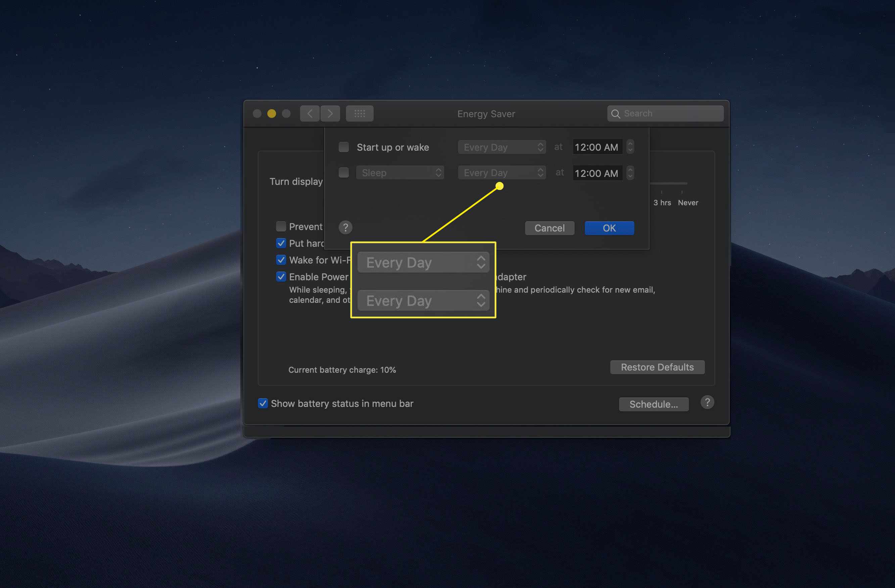Toggle the Start up or wake checkbox

pos(342,146)
